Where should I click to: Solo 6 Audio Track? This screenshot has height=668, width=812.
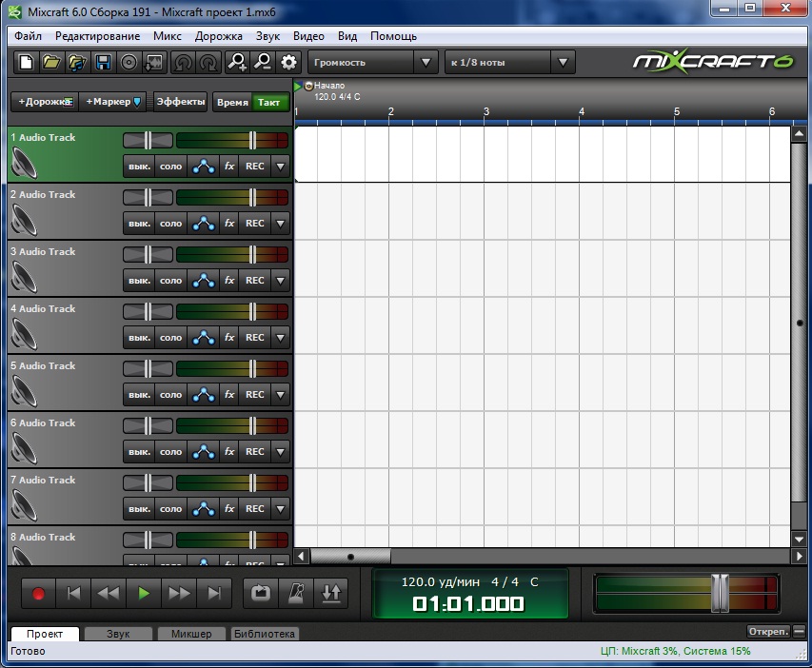tap(171, 452)
